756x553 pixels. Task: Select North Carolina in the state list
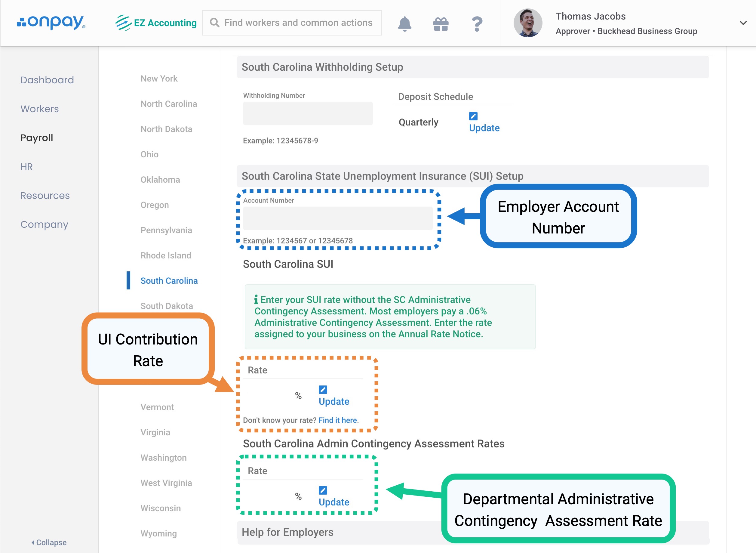[x=169, y=104]
